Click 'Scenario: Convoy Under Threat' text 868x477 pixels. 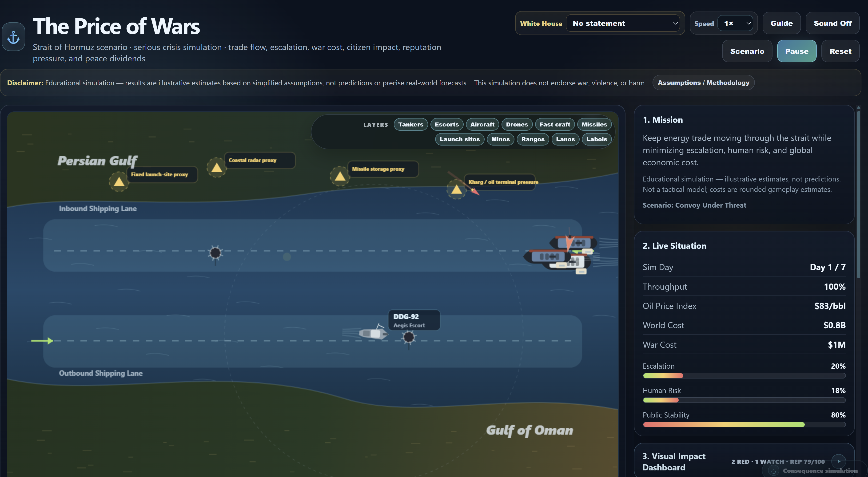click(694, 205)
